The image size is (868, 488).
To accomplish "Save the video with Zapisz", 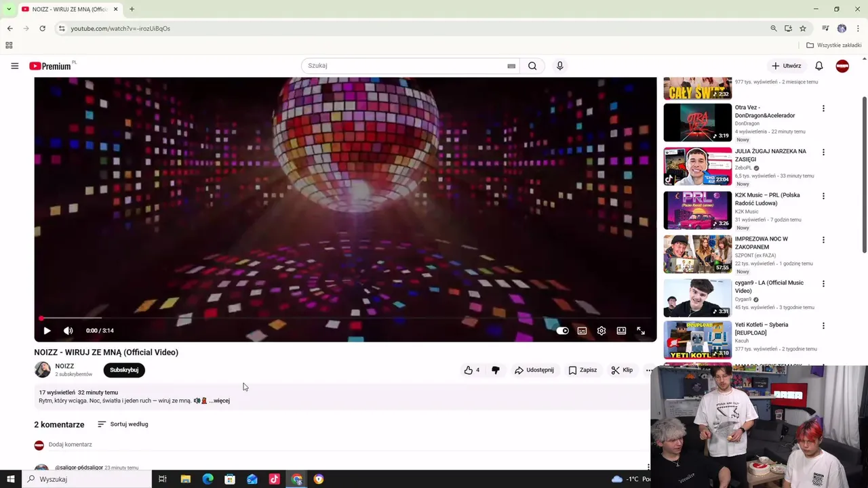I will [x=583, y=370].
